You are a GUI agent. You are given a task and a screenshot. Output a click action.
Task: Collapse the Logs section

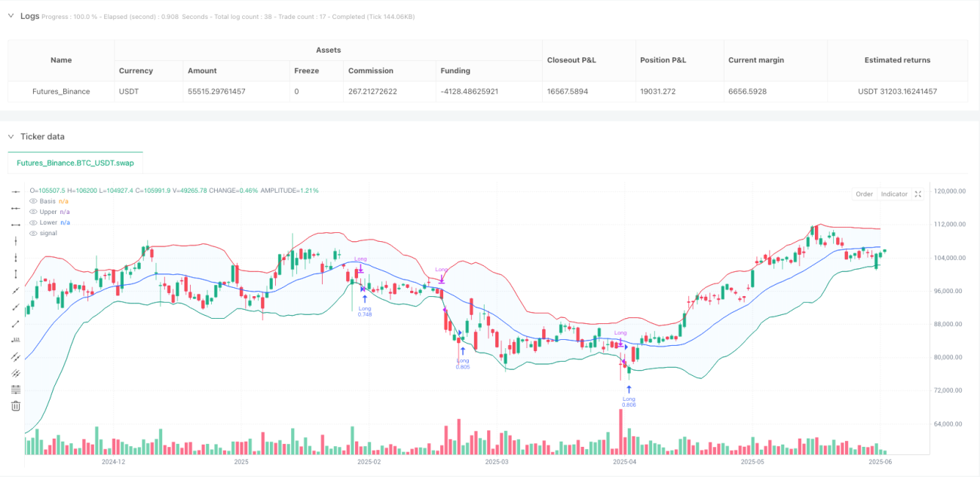pyautogui.click(x=11, y=16)
